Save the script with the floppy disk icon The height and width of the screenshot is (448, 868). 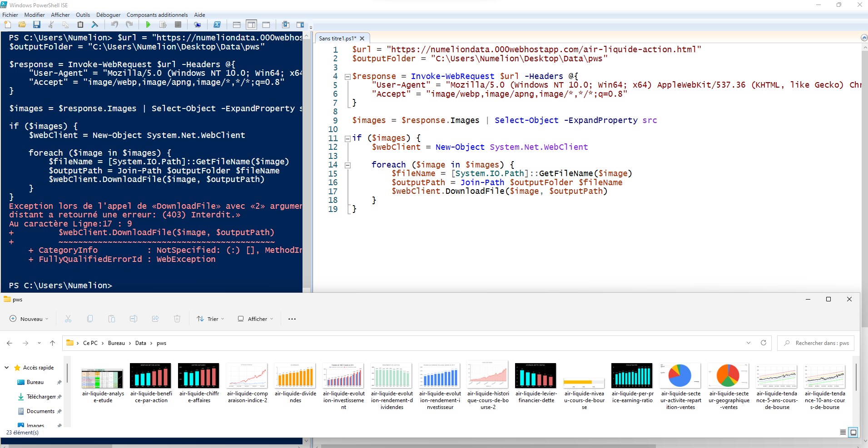pyautogui.click(x=37, y=25)
